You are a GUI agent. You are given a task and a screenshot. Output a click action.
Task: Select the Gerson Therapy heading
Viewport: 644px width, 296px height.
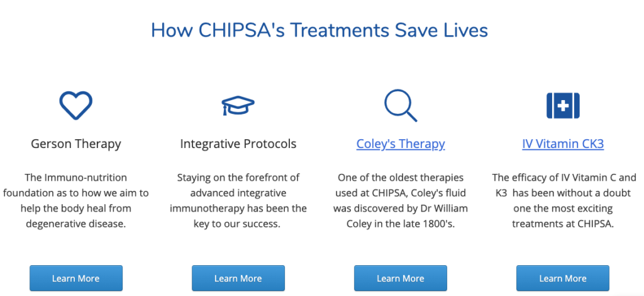pyautogui.click(x=76, y=144)
